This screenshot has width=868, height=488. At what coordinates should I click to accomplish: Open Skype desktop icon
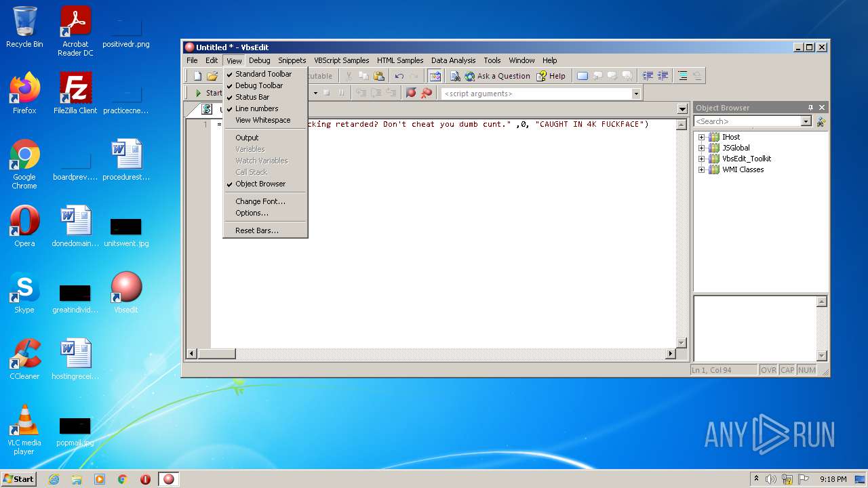point(24,293)
